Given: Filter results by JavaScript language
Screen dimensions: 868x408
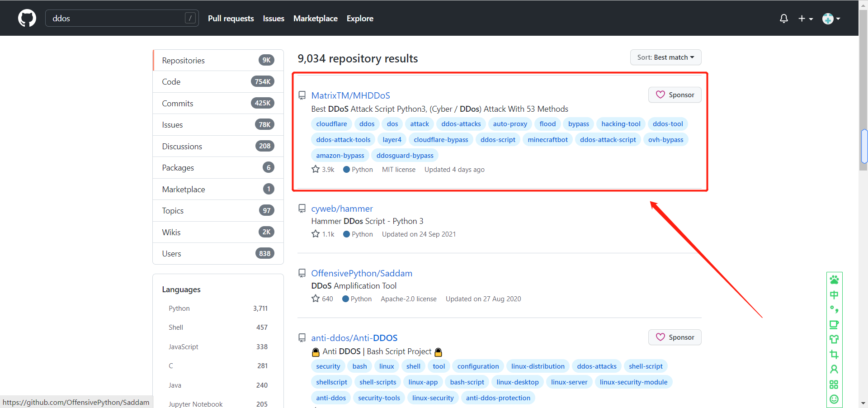Looking at the screenshot, I should (x=218, y=347).
